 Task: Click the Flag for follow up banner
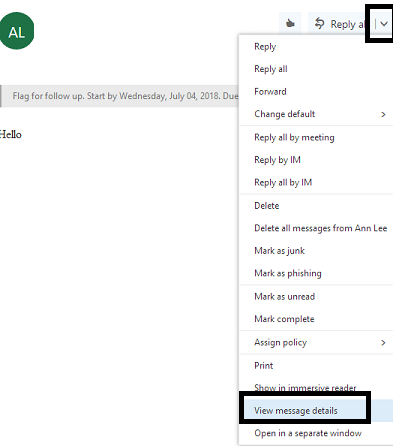click(x=120, y=96)
